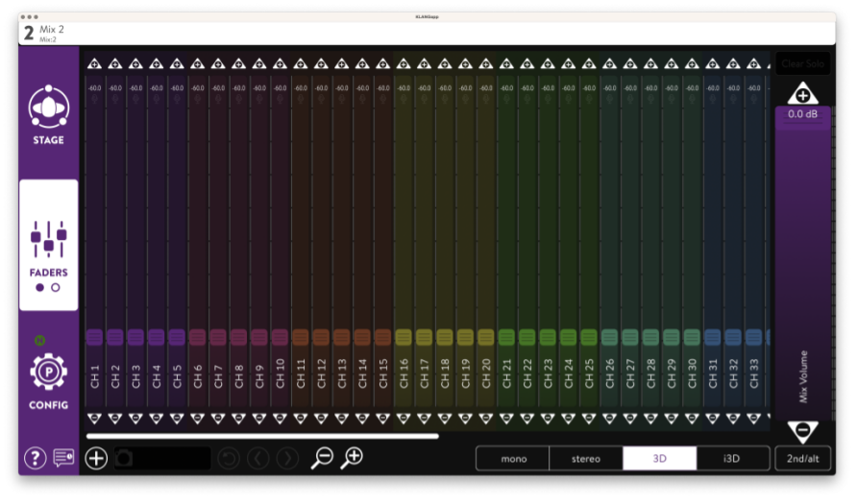This screenshot has width=857, height=504.
Task: Lower CH 16 level with bottom triangle
Action: tap(404, 419)
